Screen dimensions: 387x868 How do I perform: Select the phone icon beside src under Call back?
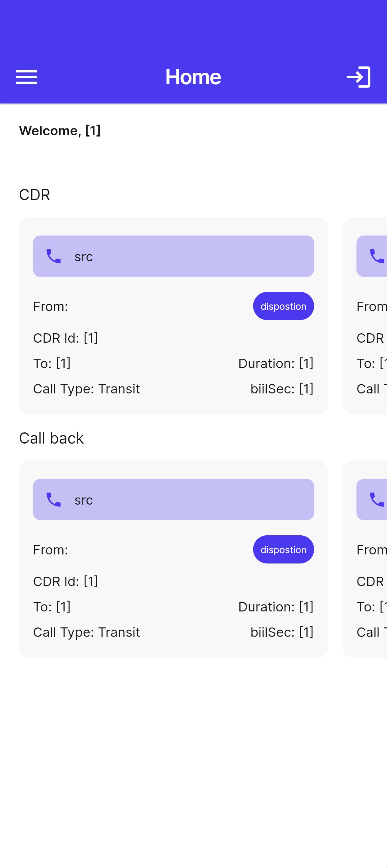pyautogui.click(x=53, y=499)
